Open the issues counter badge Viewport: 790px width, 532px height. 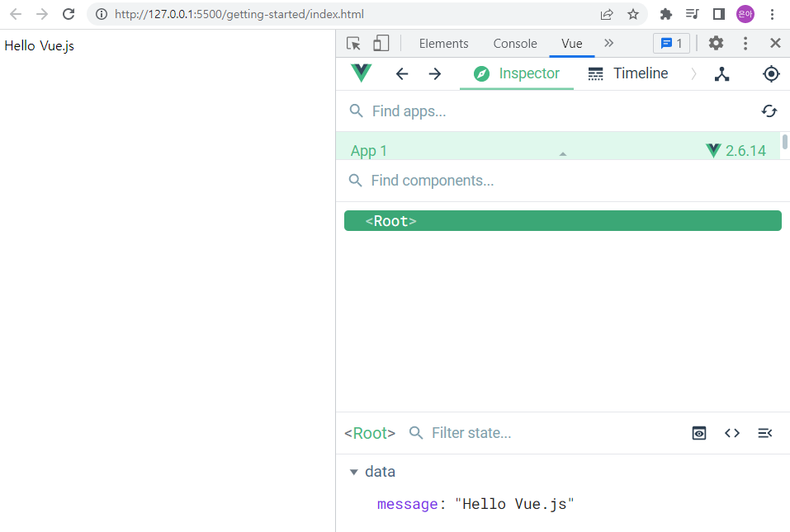point(671,43)
